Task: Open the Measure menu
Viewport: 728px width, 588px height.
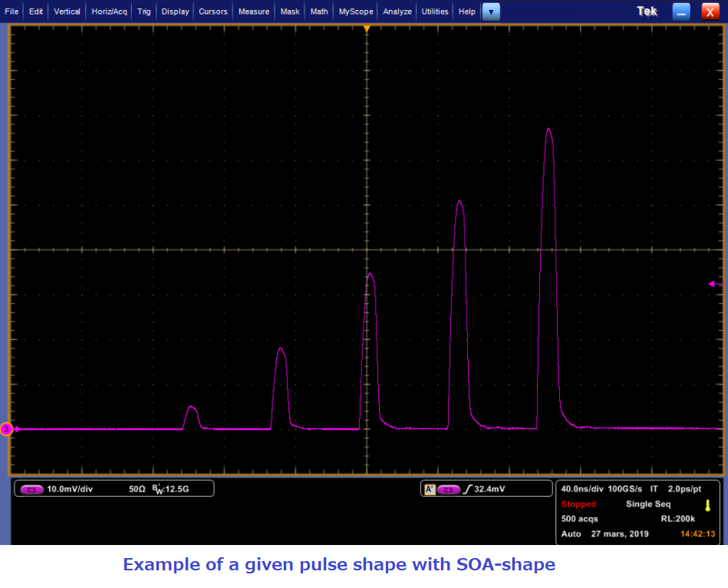Action: pos(253,12)
